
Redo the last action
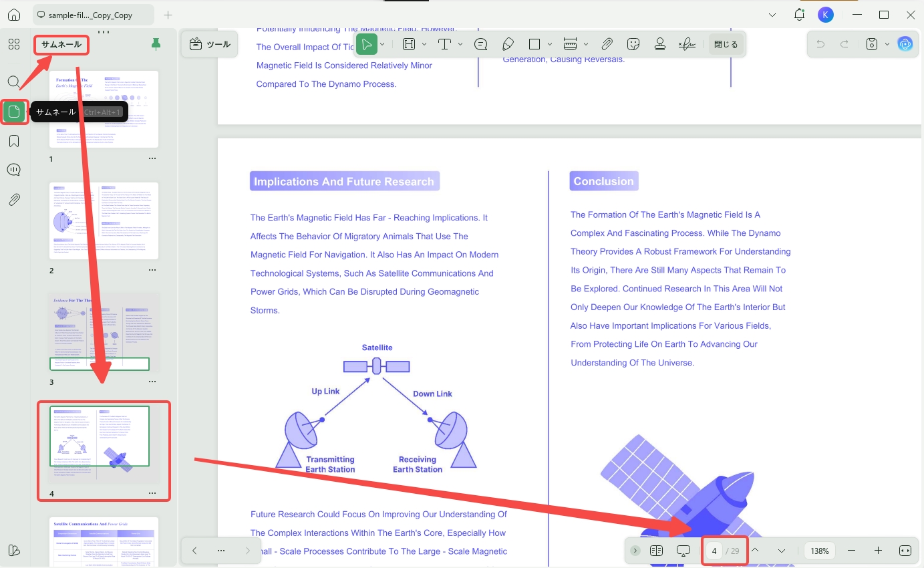point(844,44)
